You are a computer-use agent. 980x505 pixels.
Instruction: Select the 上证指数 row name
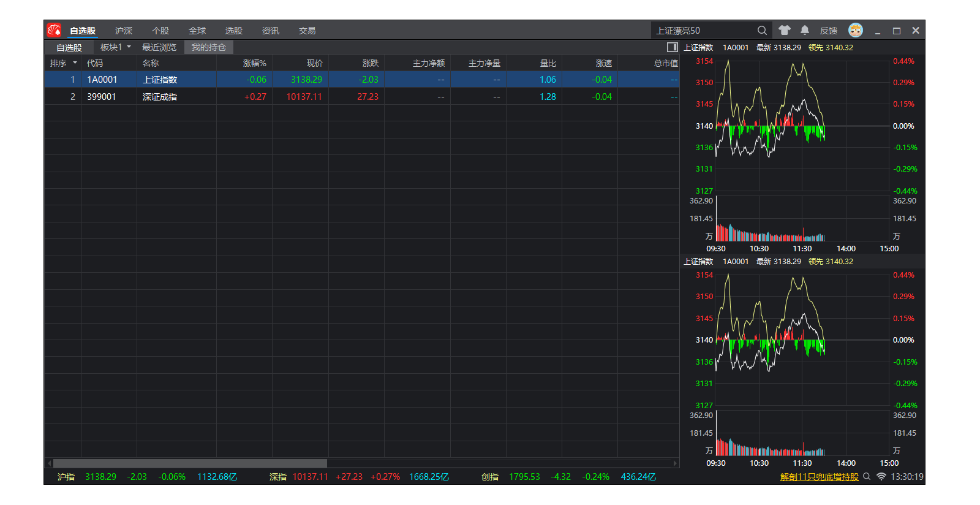tap(160, 80)
